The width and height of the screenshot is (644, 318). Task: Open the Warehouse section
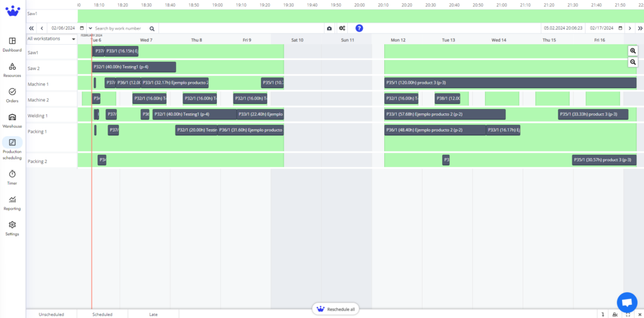click(13, 120)
